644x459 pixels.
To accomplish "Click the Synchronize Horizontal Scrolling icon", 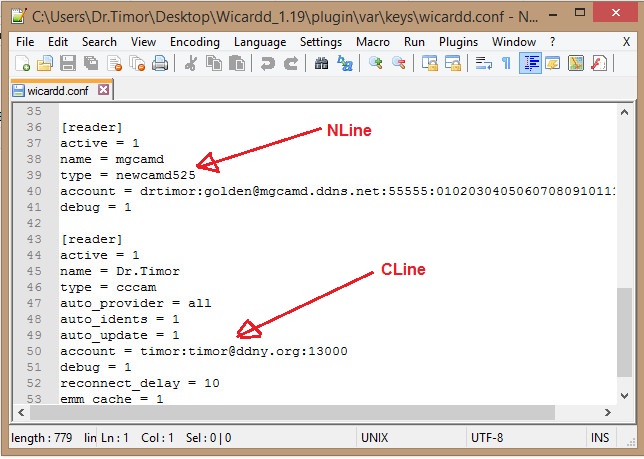I will (452, 64).
